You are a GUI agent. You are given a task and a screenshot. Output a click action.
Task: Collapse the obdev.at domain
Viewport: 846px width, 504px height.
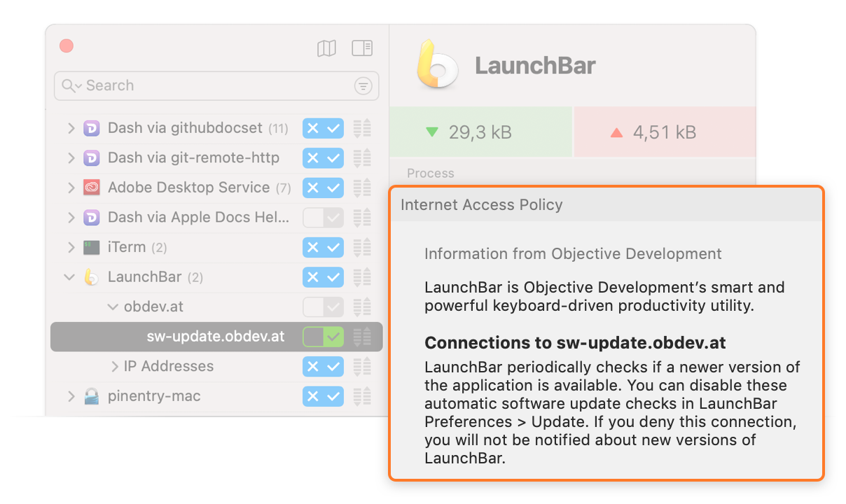click(x=113, y=307)
